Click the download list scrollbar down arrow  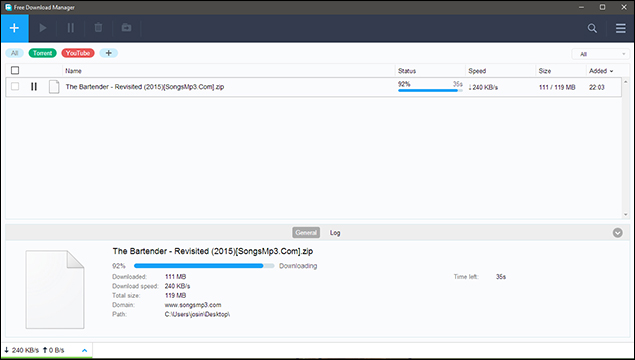[625, 215]
